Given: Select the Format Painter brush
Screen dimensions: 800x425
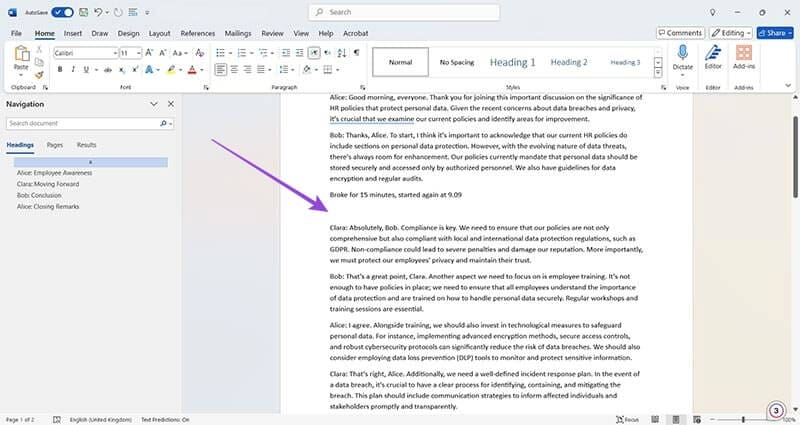Looking at the screenshot, I should click(39, 75).
